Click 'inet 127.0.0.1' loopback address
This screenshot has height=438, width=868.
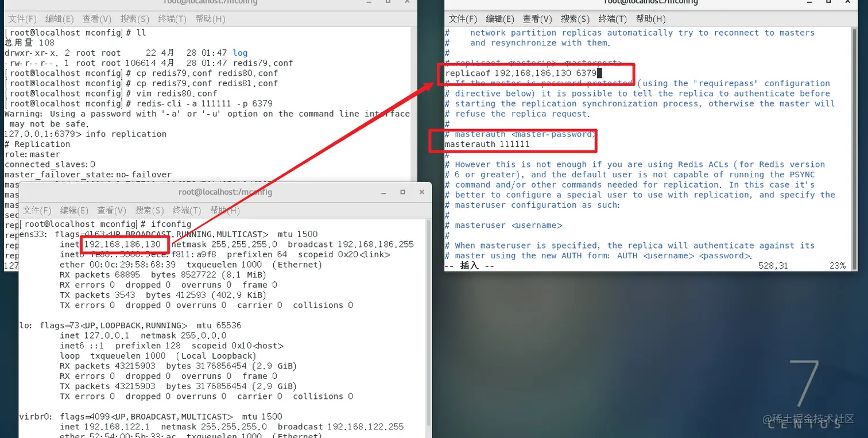(x=95, y=336)
